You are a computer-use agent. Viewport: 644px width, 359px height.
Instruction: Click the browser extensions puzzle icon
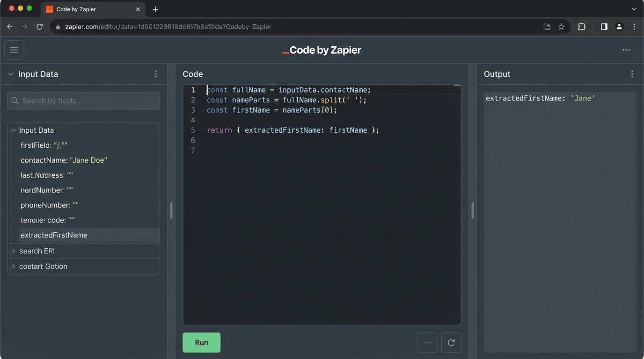581,27
